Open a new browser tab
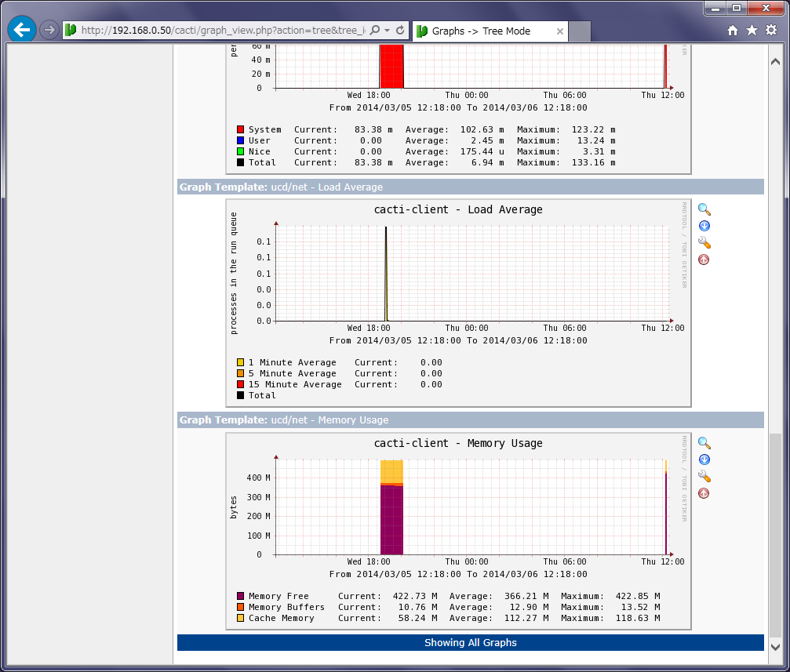The width and height of the screenshot is (790, 672). 580,31
